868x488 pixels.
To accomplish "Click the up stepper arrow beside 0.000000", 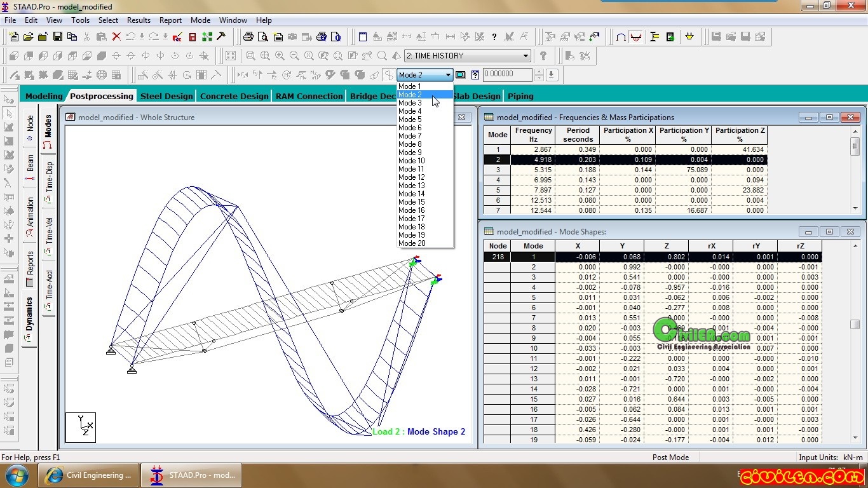I will point(539,71).
